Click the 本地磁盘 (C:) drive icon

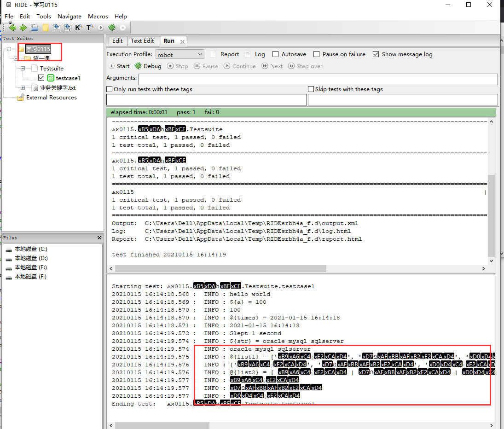point(9,249)
